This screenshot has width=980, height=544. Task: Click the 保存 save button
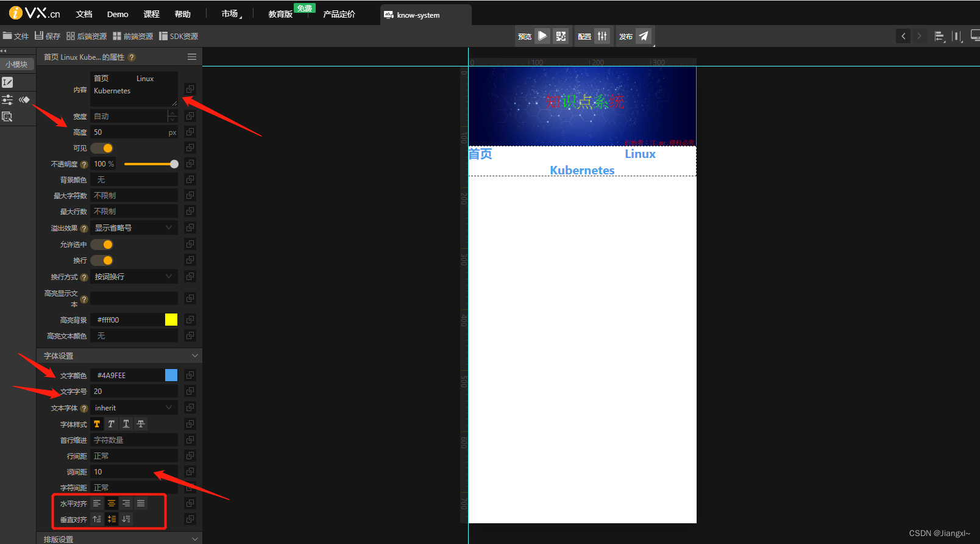pyautogui.click(x=48, y=36)
